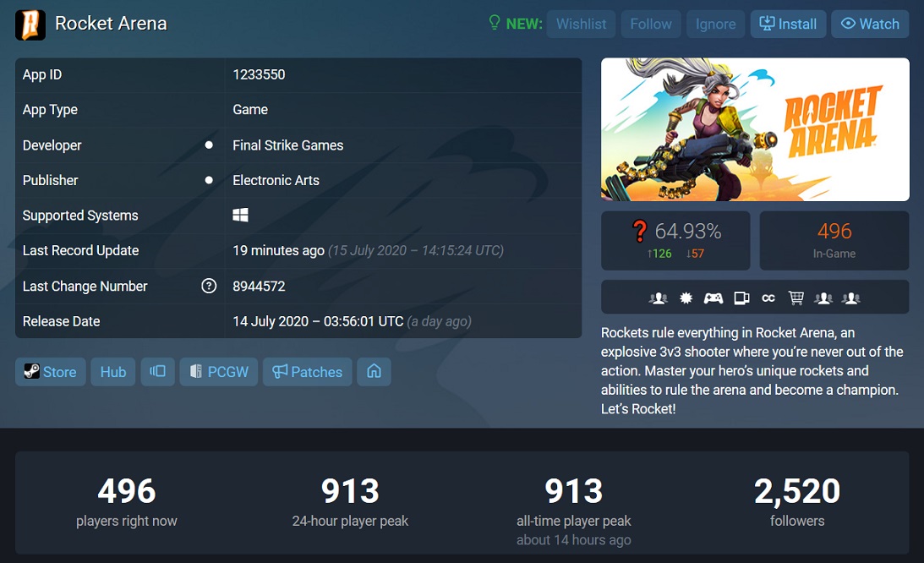The width and height of the screenshot is (924, 563).
Task: Click the App Type value Game
Action: pyautogui.click(x=250, y=110)
